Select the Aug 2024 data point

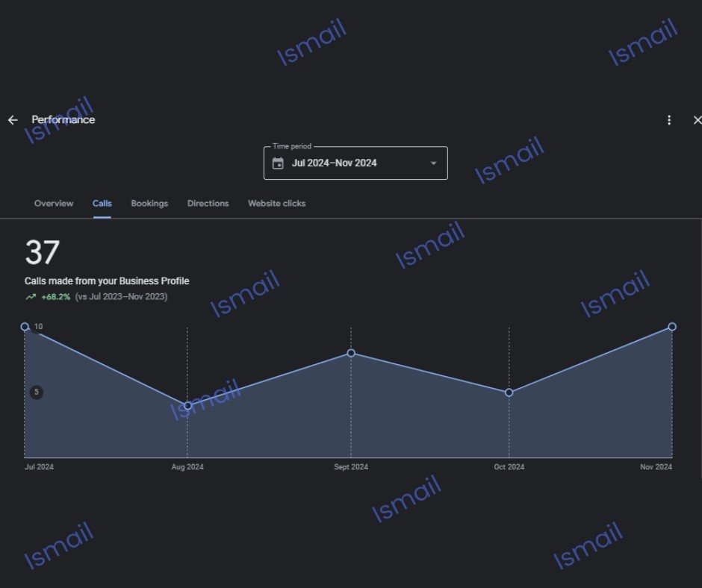click(187, 406)
